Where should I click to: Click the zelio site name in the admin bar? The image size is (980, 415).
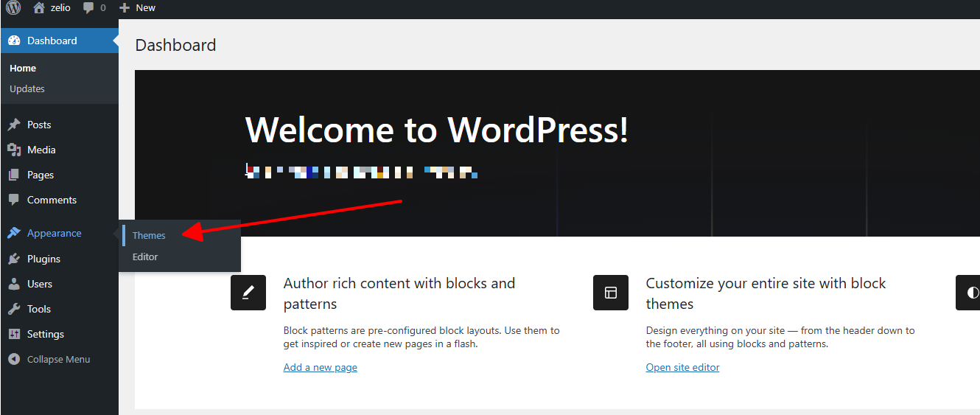(60, 8)
